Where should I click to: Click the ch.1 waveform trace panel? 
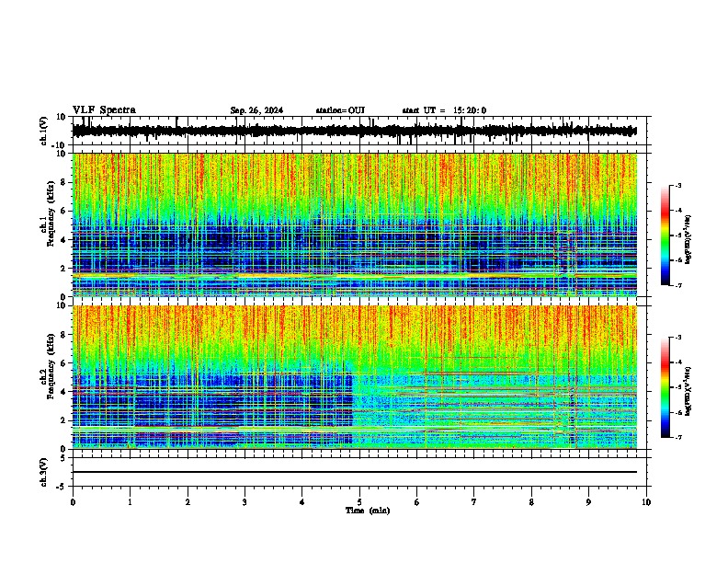[359, 131]
